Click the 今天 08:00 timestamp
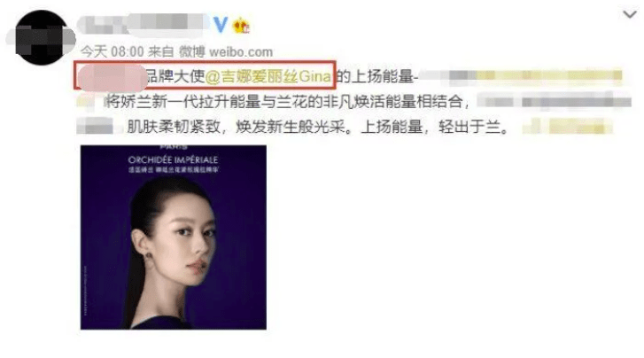Image resolution: width=644 pixels, height=358 pixels. pyautogui.click(x=112, y=51)
